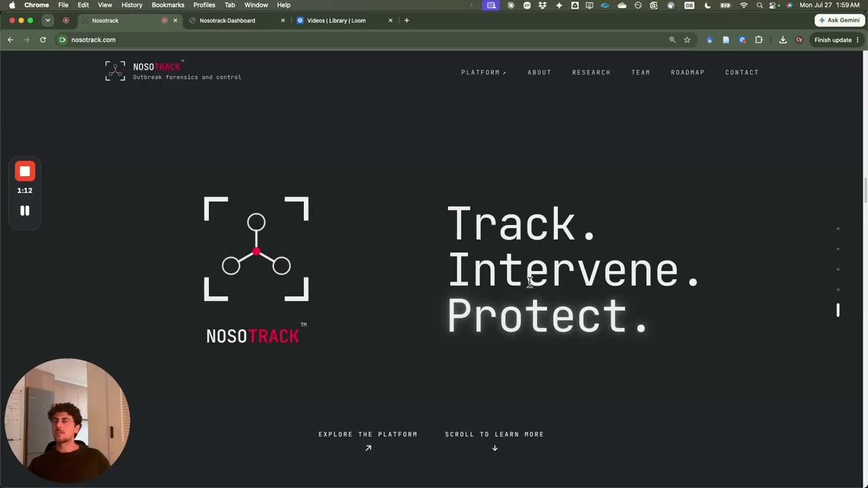
Task: Click the GB input source indicator
Action: tap(689, 5)
